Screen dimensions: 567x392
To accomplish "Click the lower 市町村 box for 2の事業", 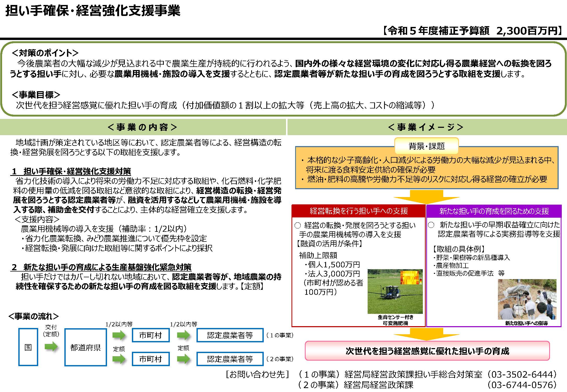I will pos(150,359).
